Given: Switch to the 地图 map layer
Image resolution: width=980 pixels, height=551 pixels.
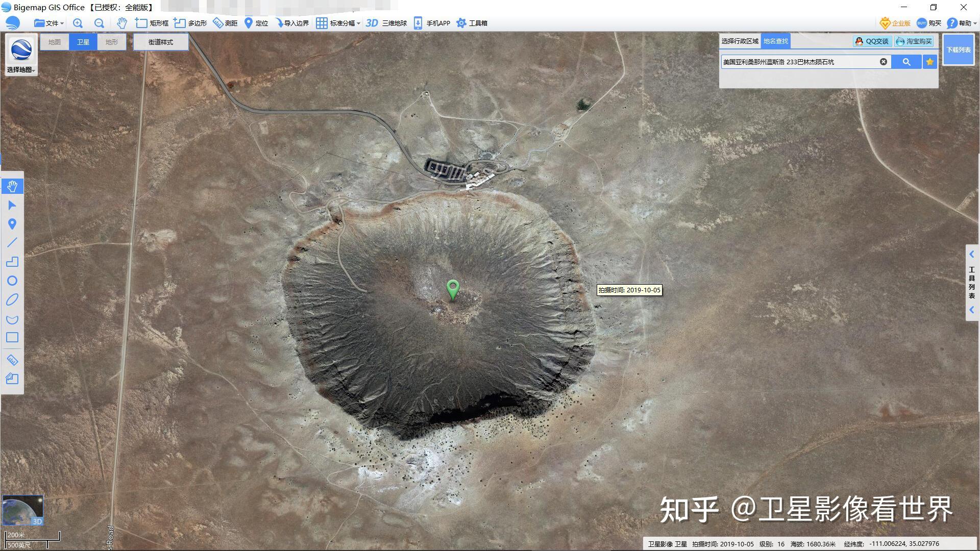Looking at the screenshot, I should click(55, 42).
